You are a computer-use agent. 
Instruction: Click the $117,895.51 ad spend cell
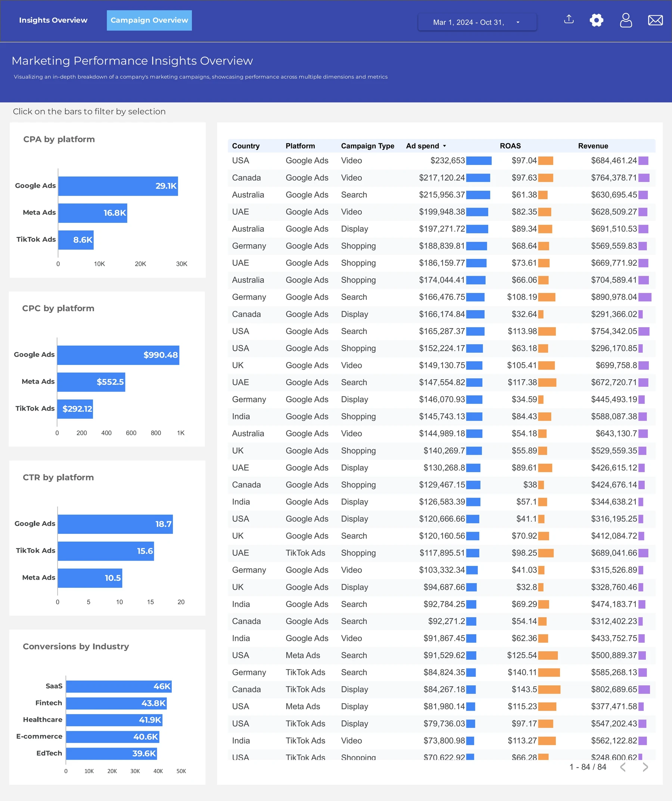point(442,553)
